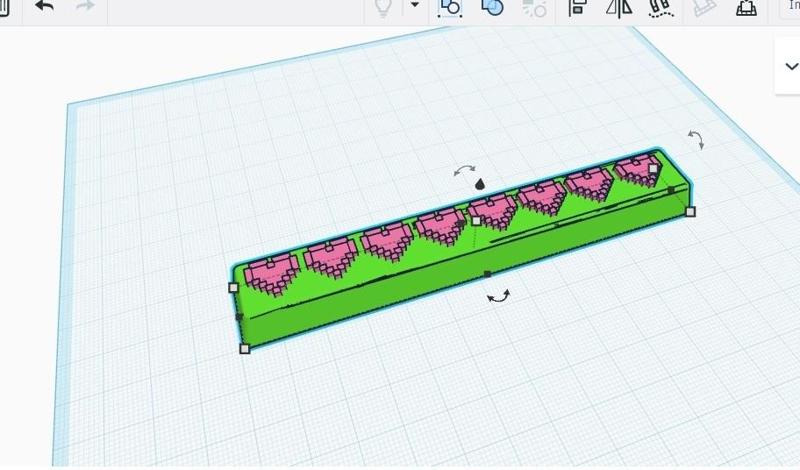Click the curved rotation arrow above the bar

(464, 170)
